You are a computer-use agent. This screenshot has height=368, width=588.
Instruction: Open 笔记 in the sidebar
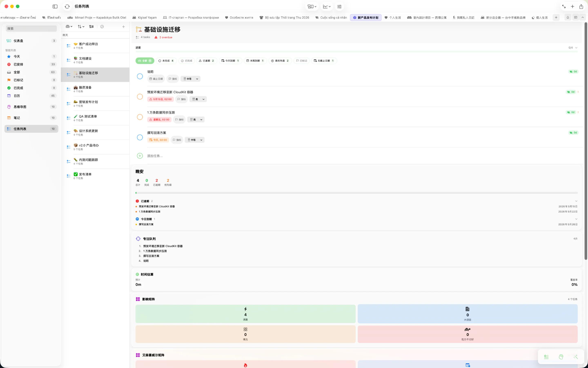(31, 118)
